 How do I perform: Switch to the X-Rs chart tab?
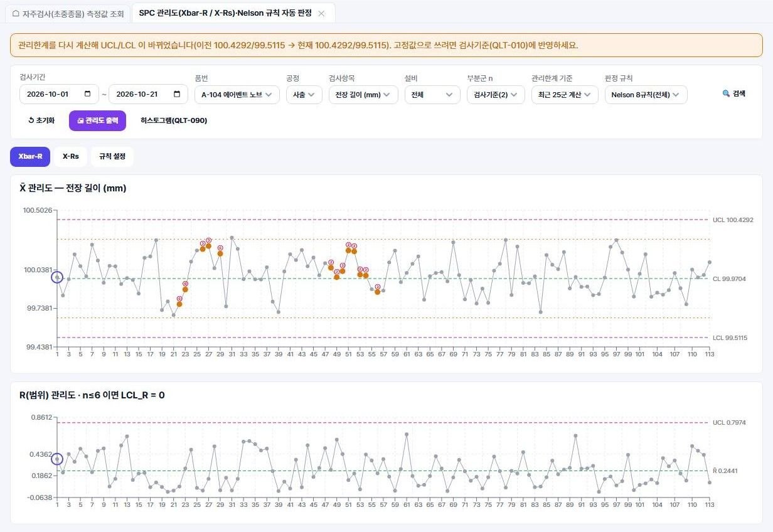point(70,156)
